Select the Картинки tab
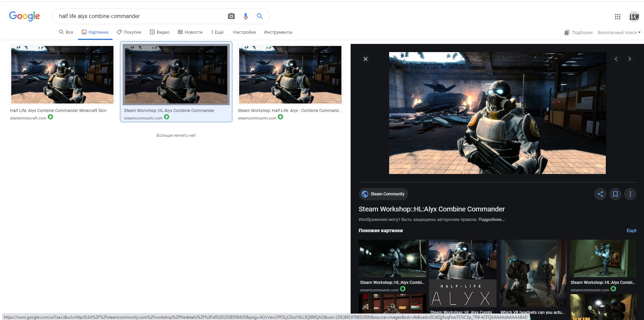The image size is (644, 320). coord(95,32)
